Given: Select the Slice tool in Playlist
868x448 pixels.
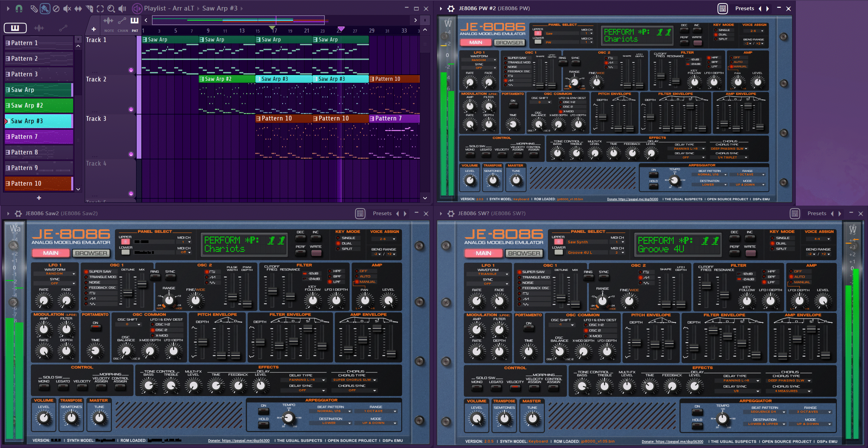Looking at the screenshot, I should point(89,8).
